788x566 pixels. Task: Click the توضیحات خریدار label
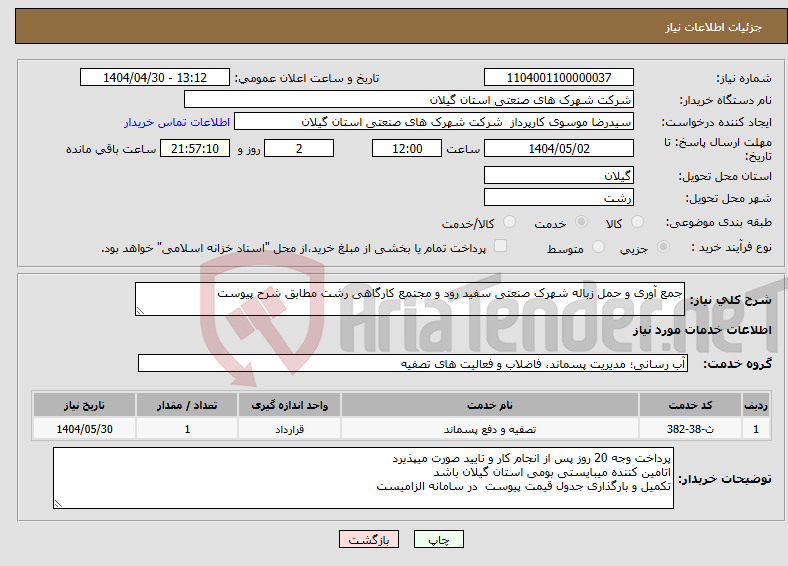(725, 479)
